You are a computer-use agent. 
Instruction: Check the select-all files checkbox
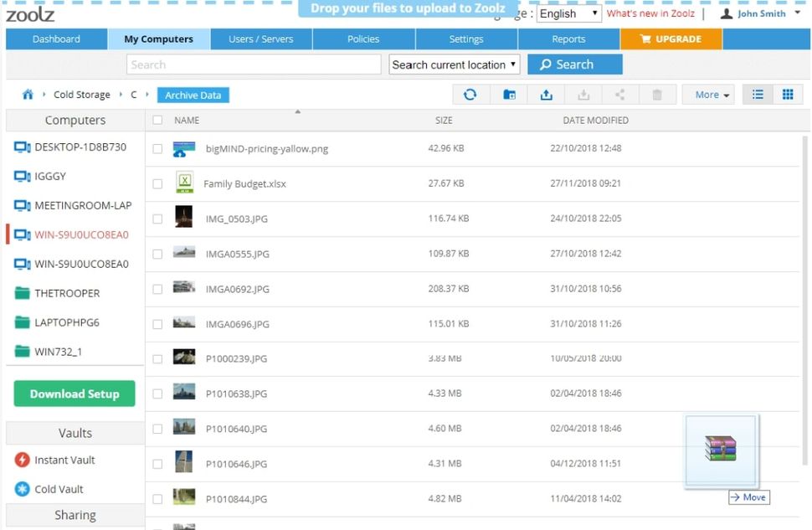click(157, 120)
